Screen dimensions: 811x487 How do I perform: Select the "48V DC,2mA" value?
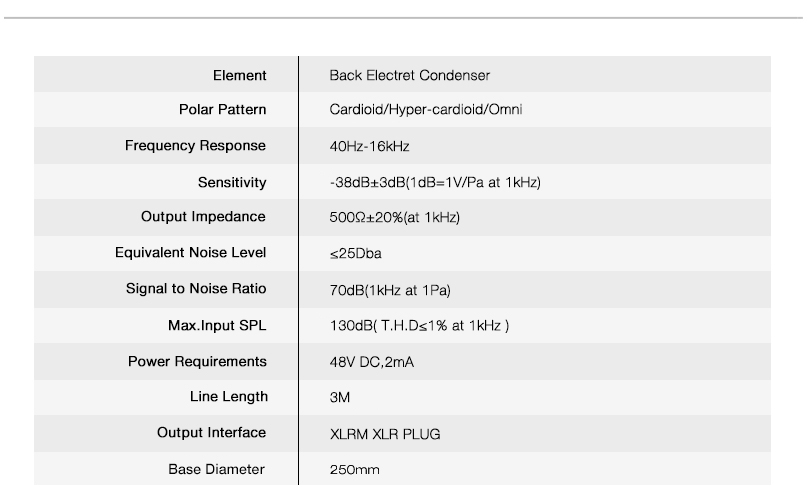pos(372,362)
